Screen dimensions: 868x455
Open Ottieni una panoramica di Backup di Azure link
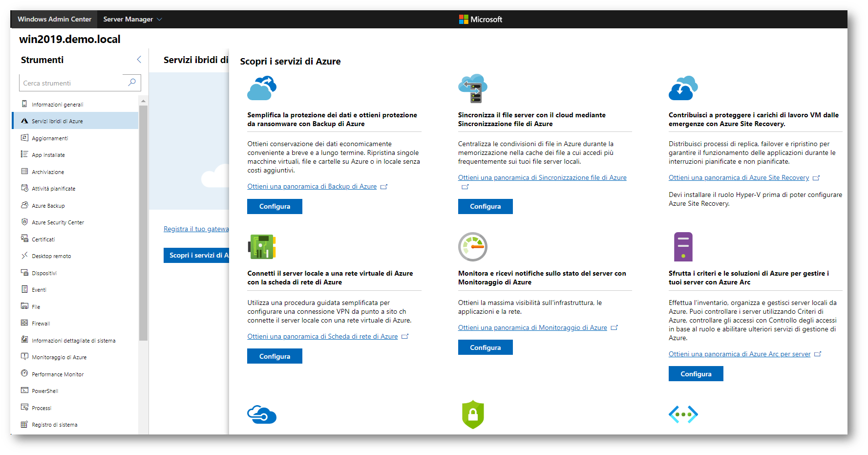312,186
